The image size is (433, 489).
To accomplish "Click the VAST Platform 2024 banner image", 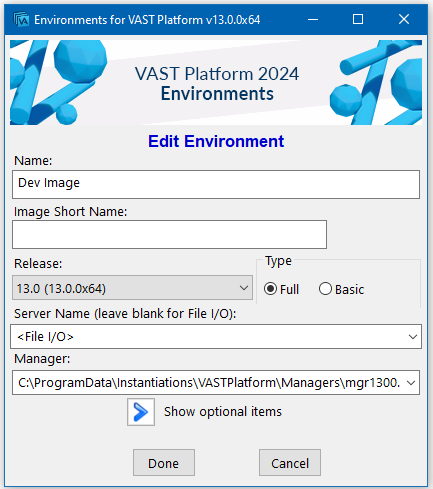I will click(216, 83).
